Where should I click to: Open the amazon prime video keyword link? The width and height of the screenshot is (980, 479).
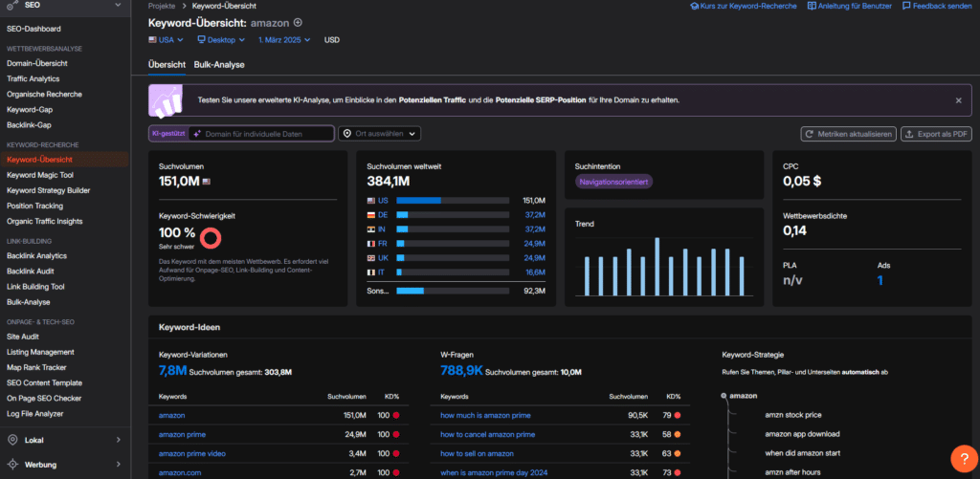pyautogui.click(x=191, y=453)
